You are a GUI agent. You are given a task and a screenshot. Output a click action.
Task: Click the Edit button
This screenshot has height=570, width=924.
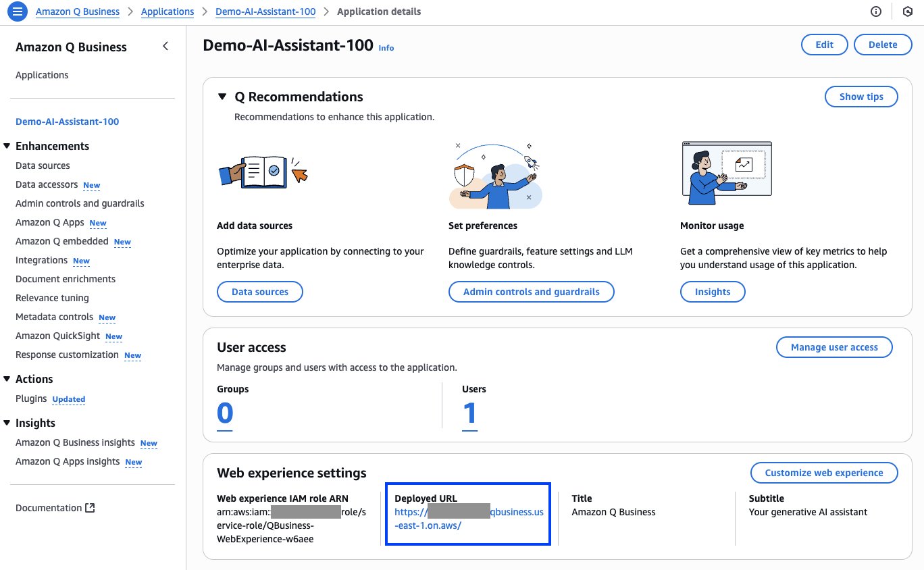(825, 45)
